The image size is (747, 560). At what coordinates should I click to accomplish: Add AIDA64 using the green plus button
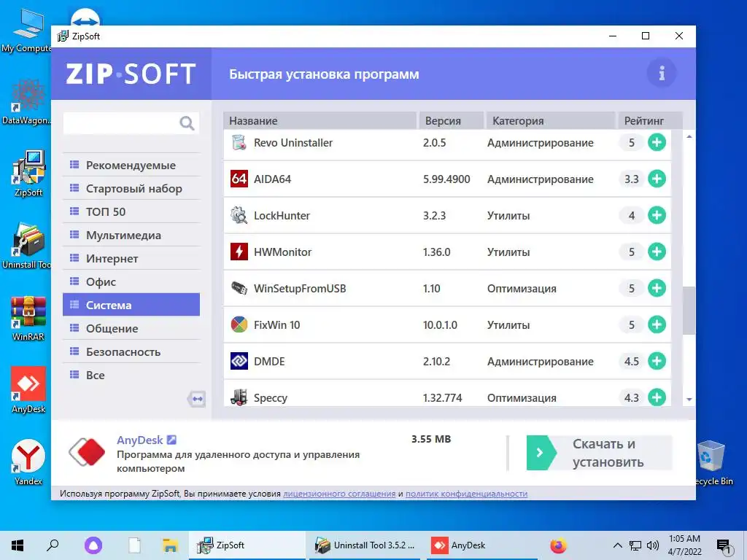657,179
